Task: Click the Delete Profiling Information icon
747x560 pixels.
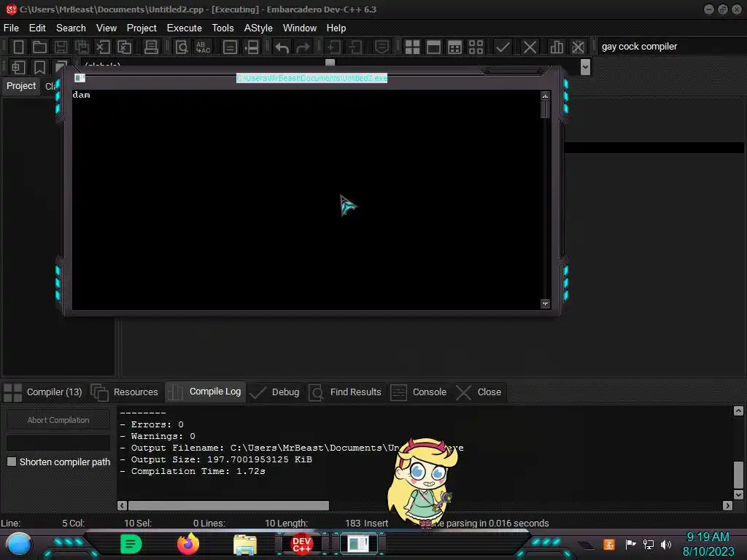Action: [578, 47]
